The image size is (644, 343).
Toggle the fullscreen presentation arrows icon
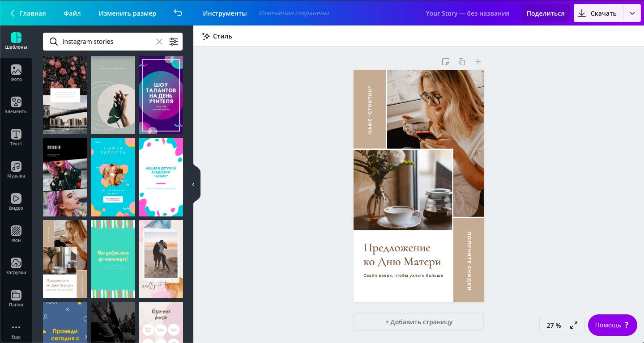click(x=574, y=326)
